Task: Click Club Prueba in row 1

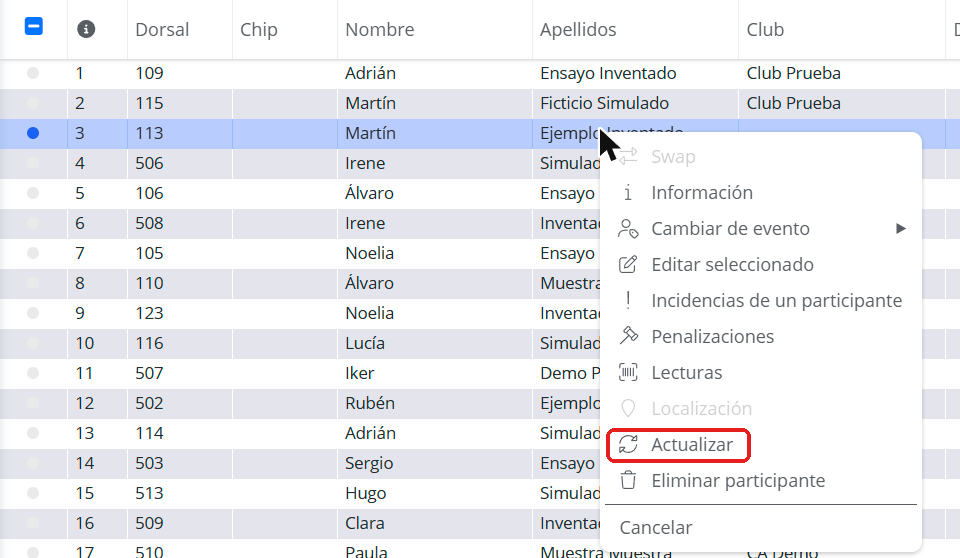Action: [x=793, y=73]
